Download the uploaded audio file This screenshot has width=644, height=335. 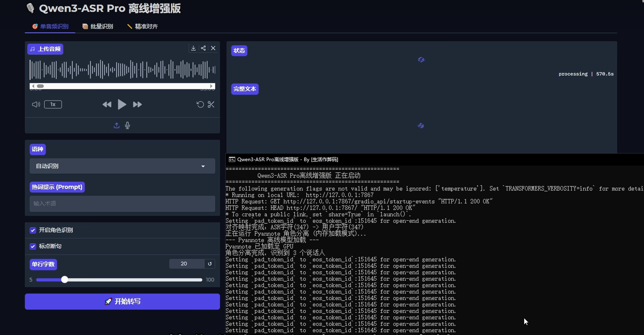(x=193, y=48)
